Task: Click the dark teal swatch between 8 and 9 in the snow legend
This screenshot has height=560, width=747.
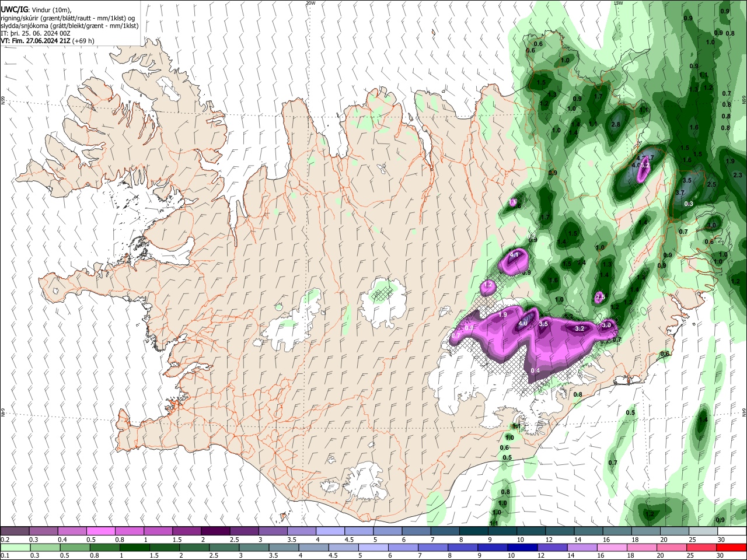Action: tap(473, 531)
